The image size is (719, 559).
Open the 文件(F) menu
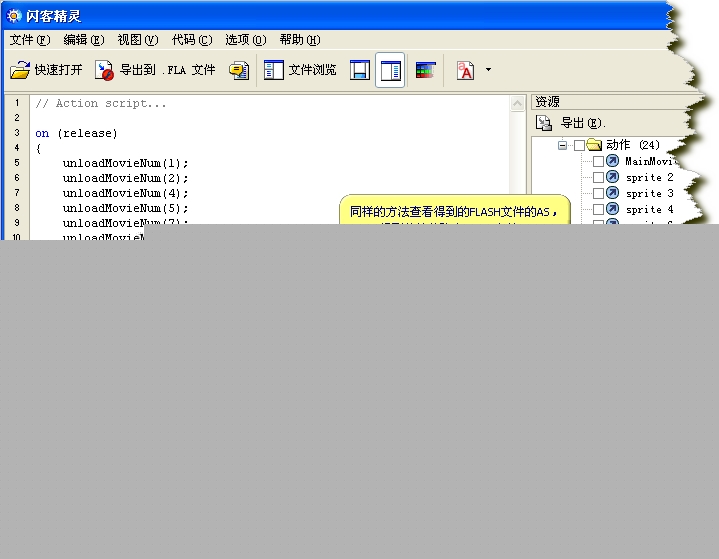point(29,40)
